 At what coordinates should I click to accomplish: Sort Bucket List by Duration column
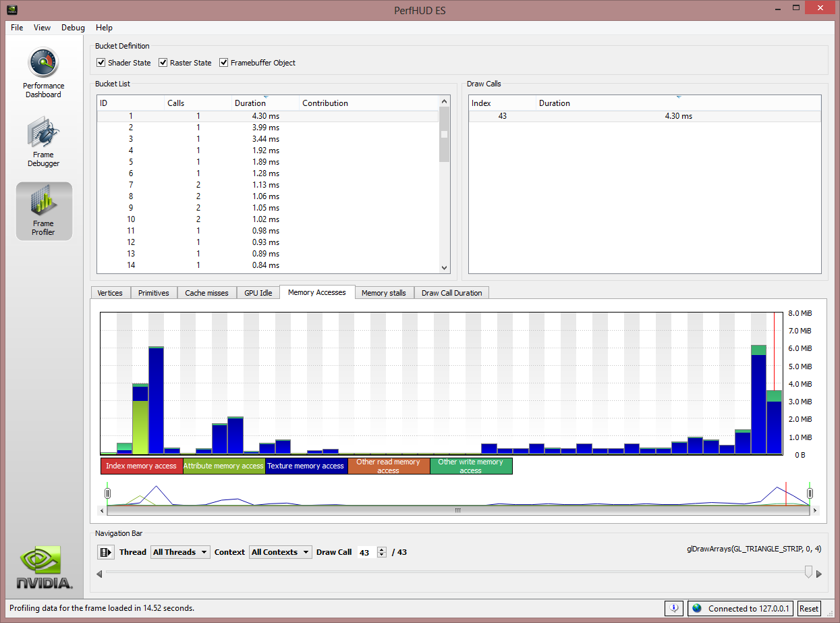click(266, 103)
